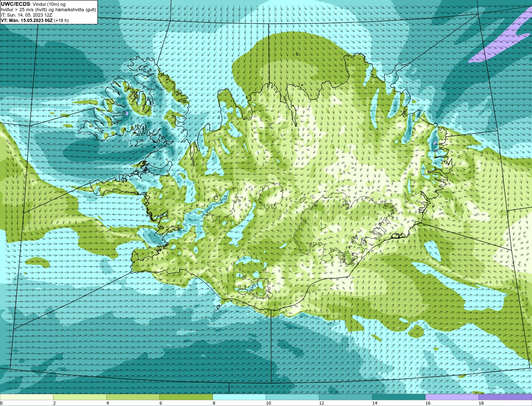This screenshot has height=406, width=532.
Task: Click the "6" label on the color scale
Action: tap(161, 403)
